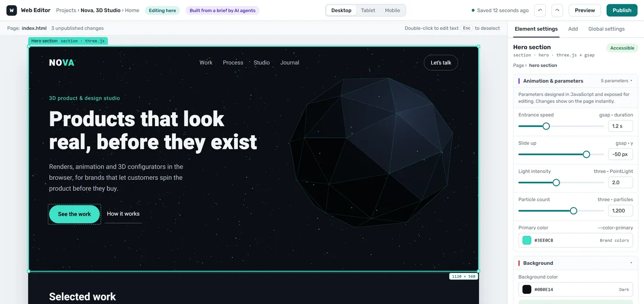Open Nova, 3D Studio breadcrumb
Image resolution: width=644 pixels, height=304 pixels.
click(101, 10)
